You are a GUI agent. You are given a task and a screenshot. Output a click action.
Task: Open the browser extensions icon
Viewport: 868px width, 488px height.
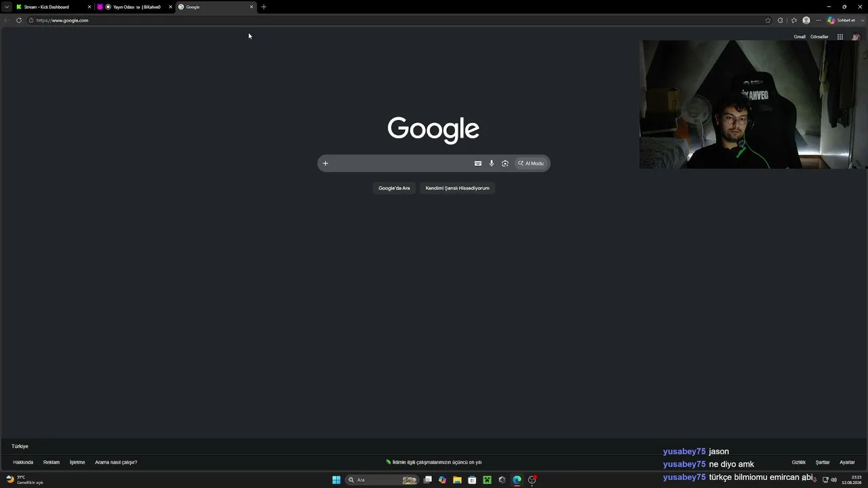(781, 20)
